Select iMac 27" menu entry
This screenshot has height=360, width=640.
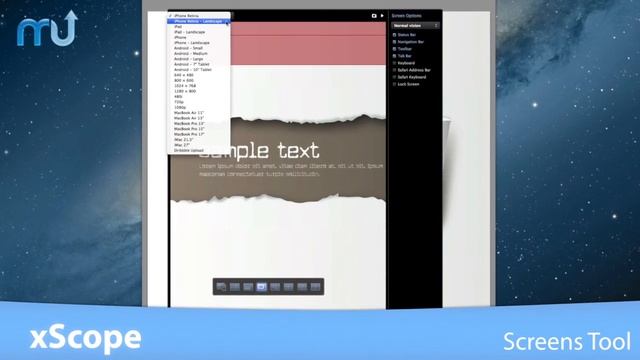(199, 145)
